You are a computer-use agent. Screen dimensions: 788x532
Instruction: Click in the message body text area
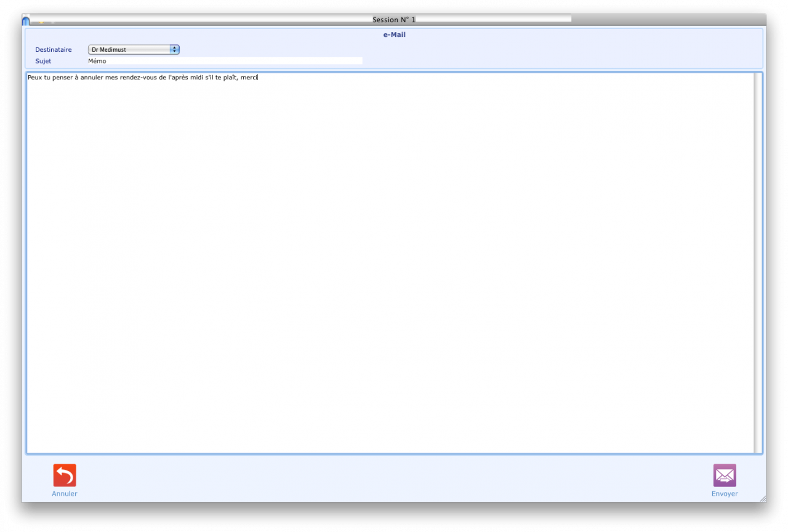pos(390,264)
